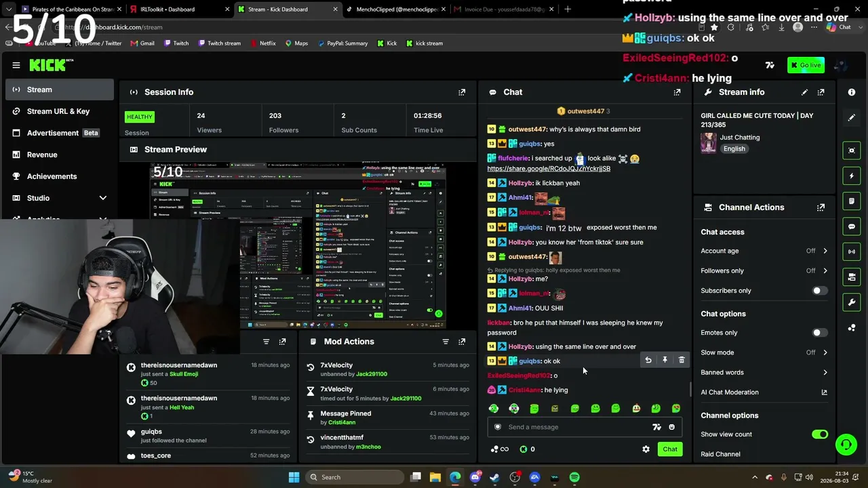Open Slow mode options
The width and height of the screenshot is (868, 488).
[764, 352]
